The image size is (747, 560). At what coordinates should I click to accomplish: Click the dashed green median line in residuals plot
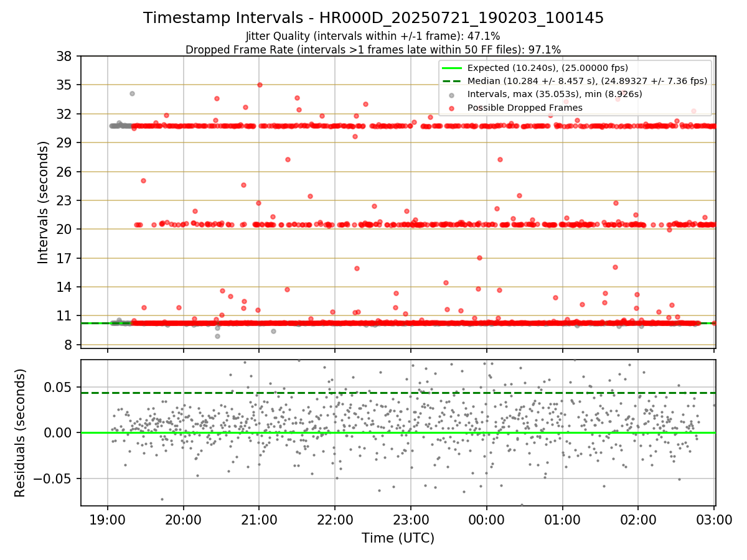pos(398,393)
